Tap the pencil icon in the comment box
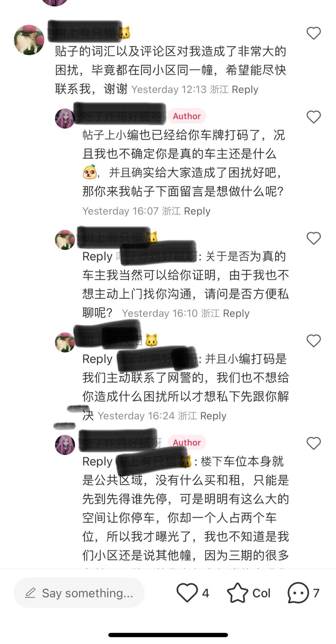Screen dimensions: 336x644 [x=30, y=593]
